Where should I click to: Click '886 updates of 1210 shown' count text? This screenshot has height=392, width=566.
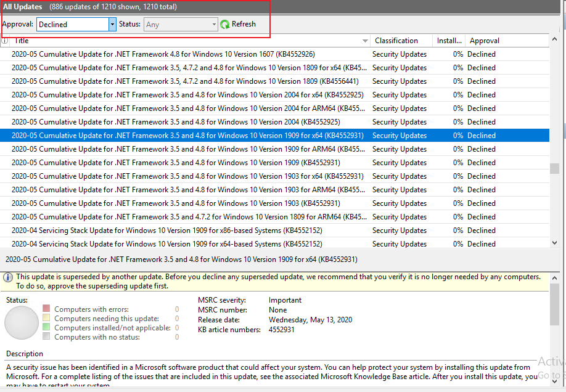113,7
